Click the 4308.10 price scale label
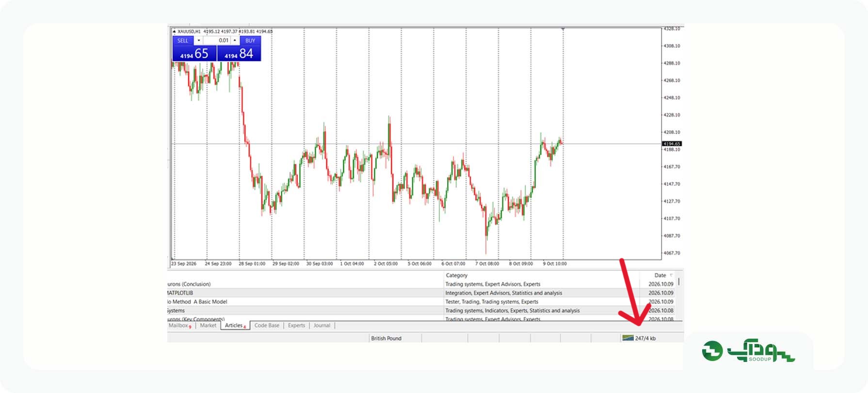The width and height of the screenshot is (868, 393). click(672, 46)
